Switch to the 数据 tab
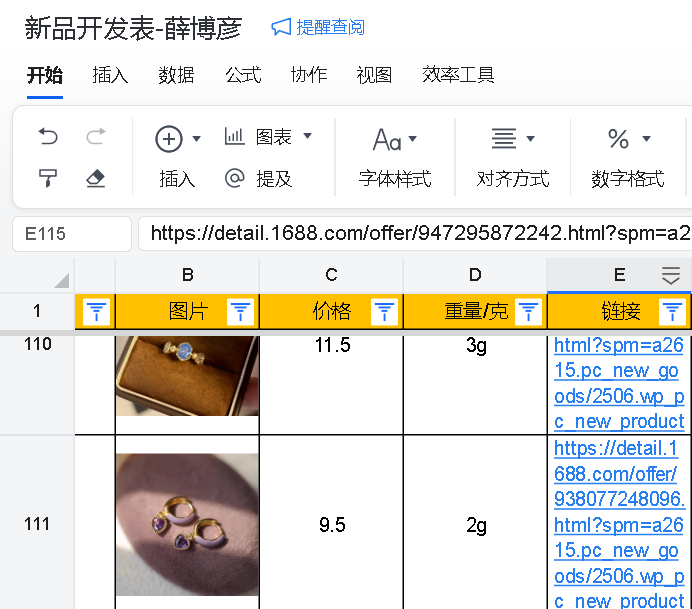The image size is (692, 609). click(176, 75)
